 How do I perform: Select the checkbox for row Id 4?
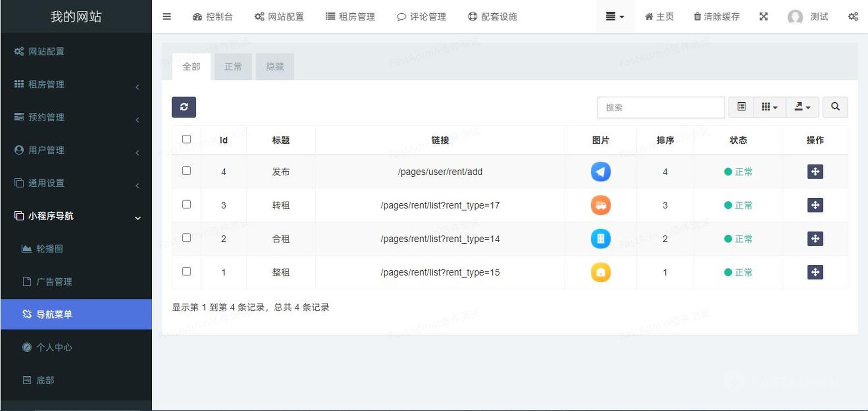pos(186,171)
